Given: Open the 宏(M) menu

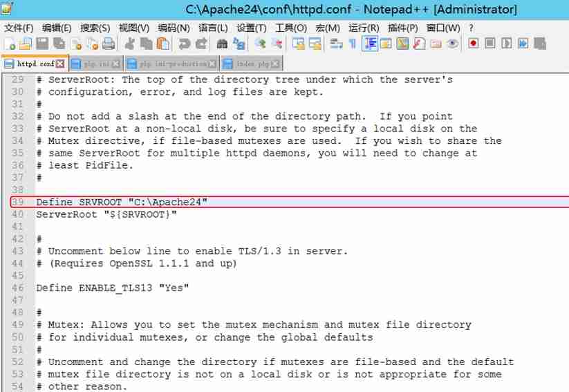Looking at the screenshot, I should click(328, 28).
